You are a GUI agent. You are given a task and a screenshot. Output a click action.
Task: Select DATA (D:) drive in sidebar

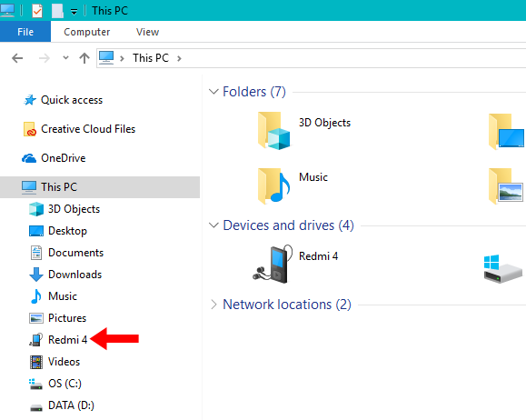tap(62, 405)
